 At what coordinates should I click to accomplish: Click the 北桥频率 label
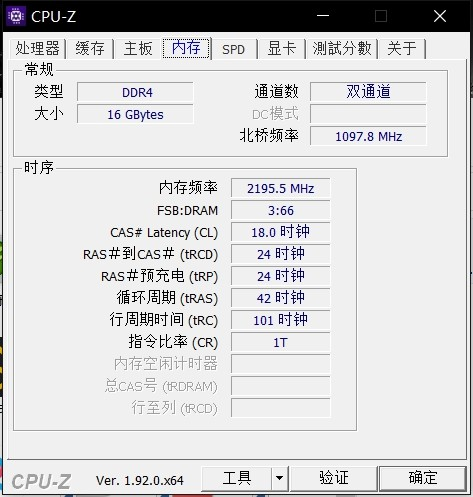pyautogui.click(x=269, y=136)
